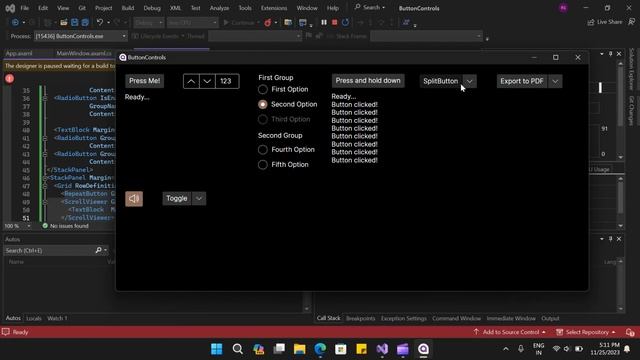
Task: Click ButtonControls app icon on taskbar
Action: point(423,349)
